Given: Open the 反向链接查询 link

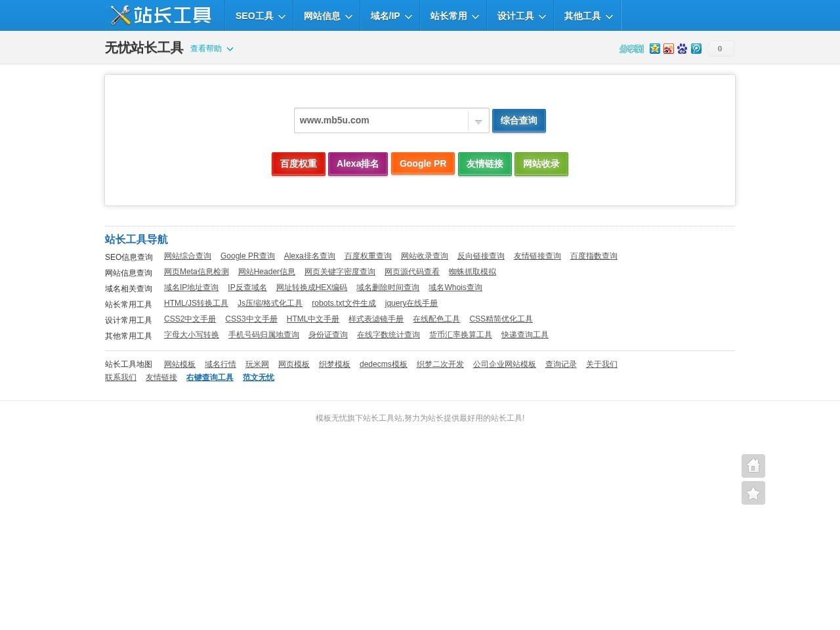Looking at the screenshot, I should pyautogui.click(x=481, y=256).
